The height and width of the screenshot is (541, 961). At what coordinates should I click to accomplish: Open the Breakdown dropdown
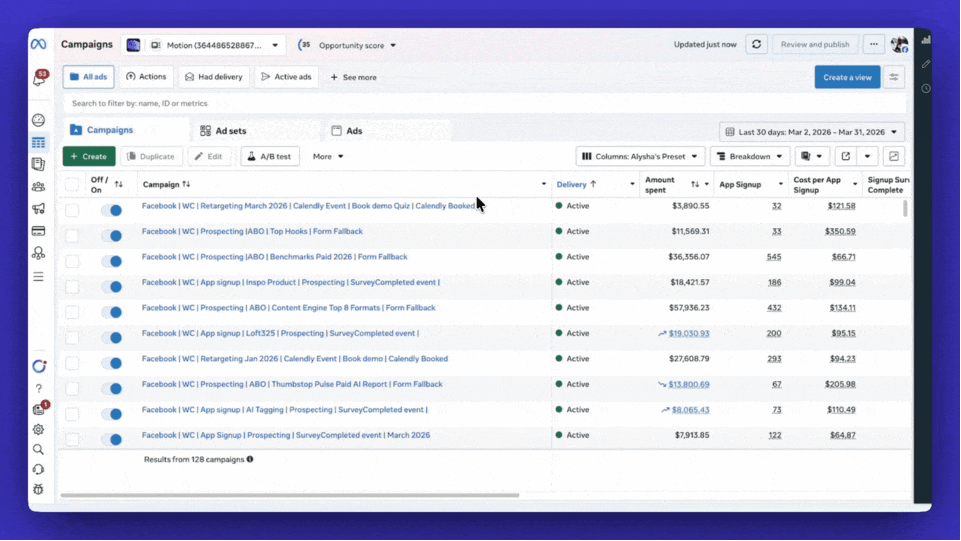750,156
